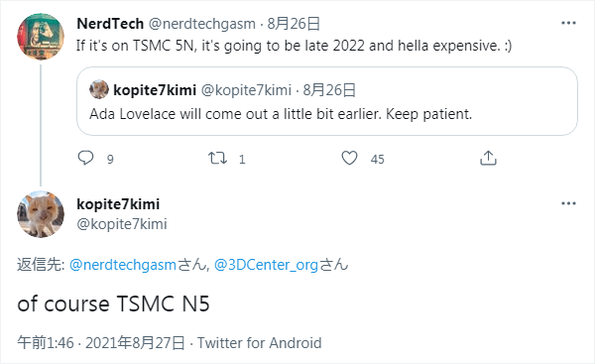Viewport: 595px width, 364px height.
Task: Click the 午前1:46 · 2021年8月27日 timestamp
Action: 101,343
